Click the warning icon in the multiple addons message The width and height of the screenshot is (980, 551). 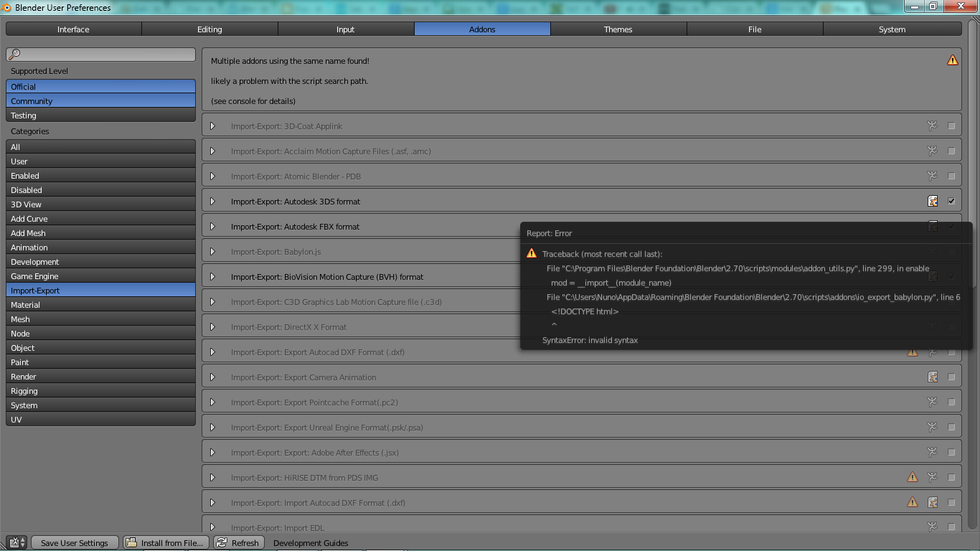[x=952, y=60]
